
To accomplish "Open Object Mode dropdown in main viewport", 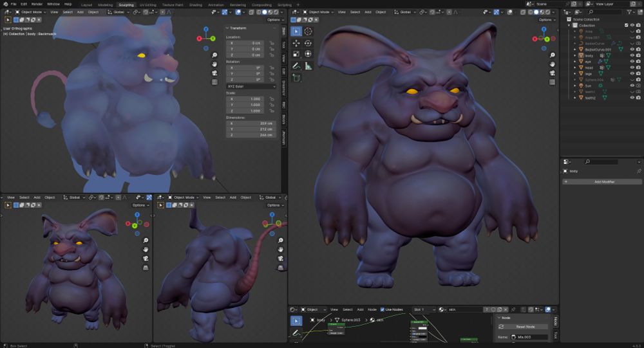I will (x=317, y=12).
